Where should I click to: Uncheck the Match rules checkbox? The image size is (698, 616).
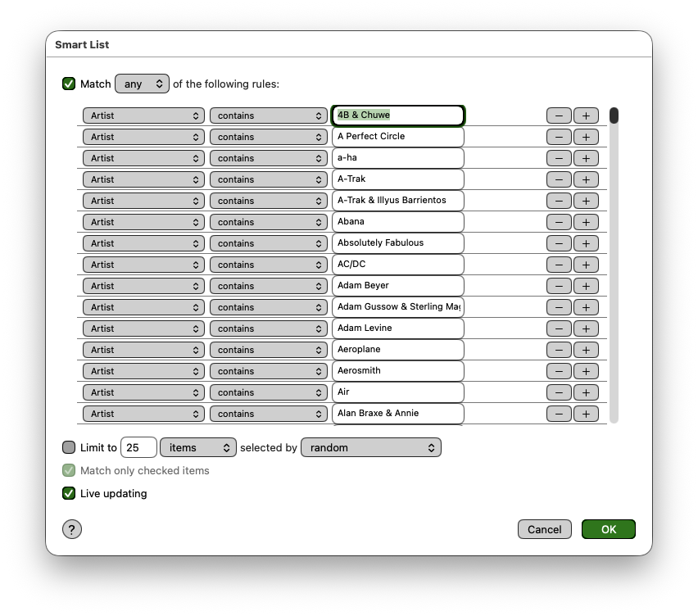pyautogui.click(x=69, y=84)
